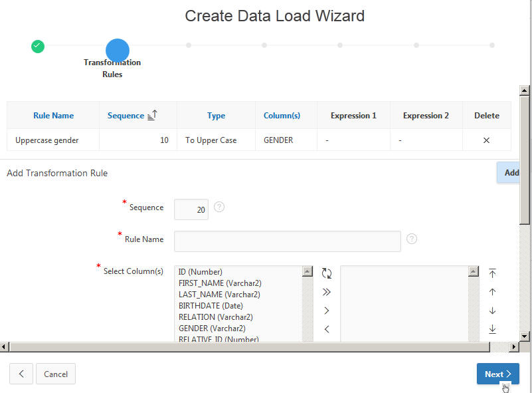The width and height of the screenshot is (532, 393).
Task: Click the Type column header
Action: pos(216,116)
